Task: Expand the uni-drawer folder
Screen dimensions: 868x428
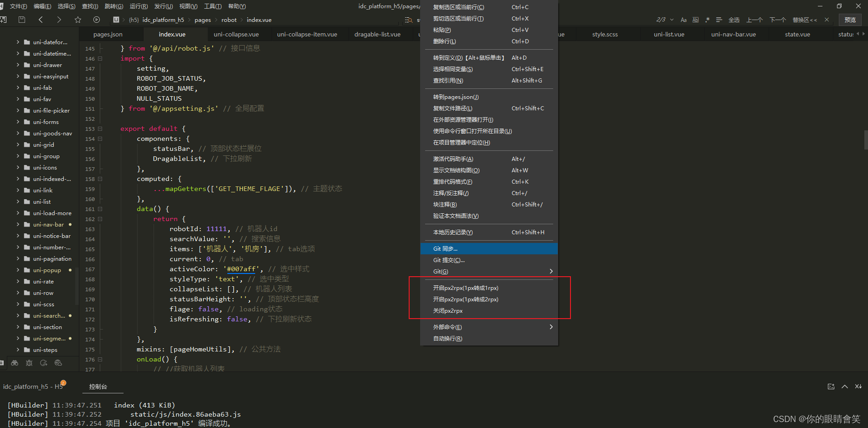Action: click(x=18, y=65)
